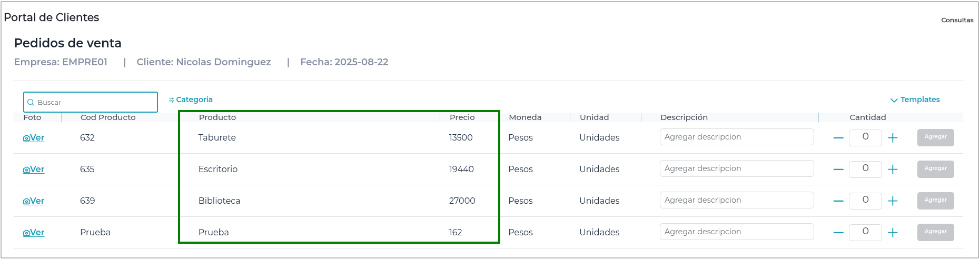
Task: Decrease quantity for Biblioteca
Action: pyautogui.click(x=838, y=201)
